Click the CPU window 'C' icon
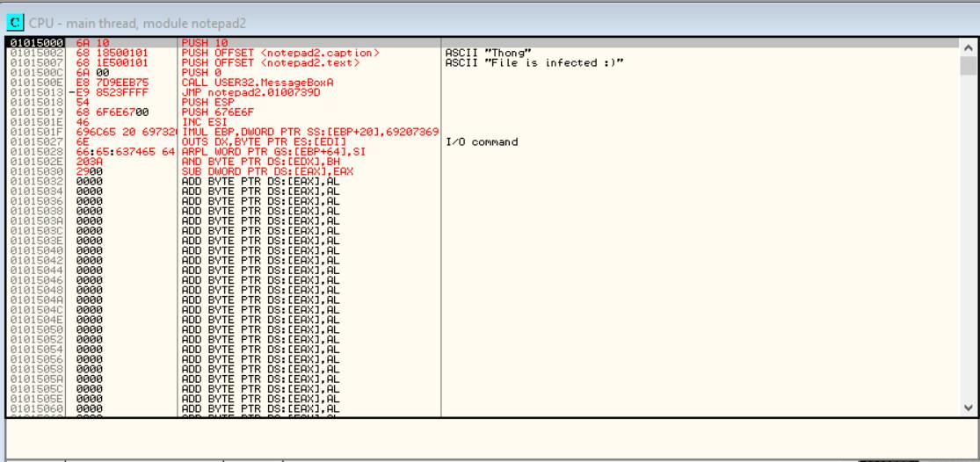This screenshot has height=462, width=980. click(15, 23)
